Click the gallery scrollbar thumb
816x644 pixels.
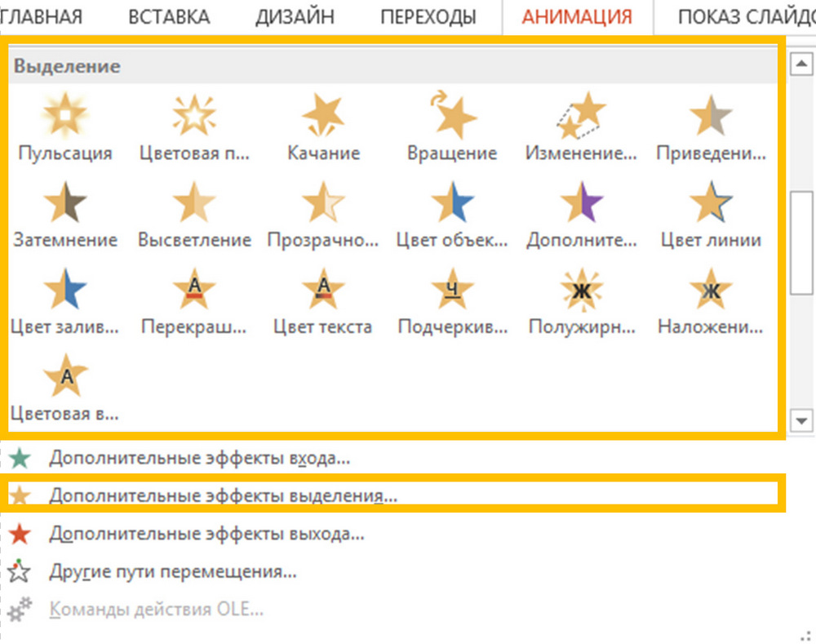pos(801,243)
